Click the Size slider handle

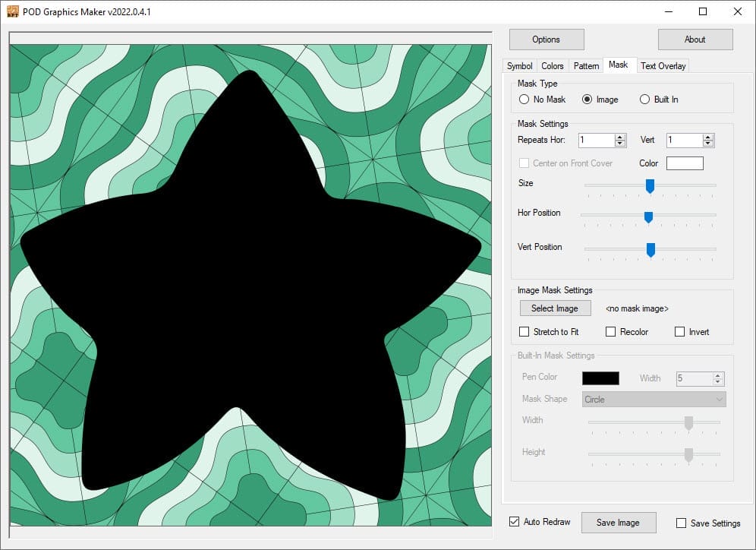point(650,185)
